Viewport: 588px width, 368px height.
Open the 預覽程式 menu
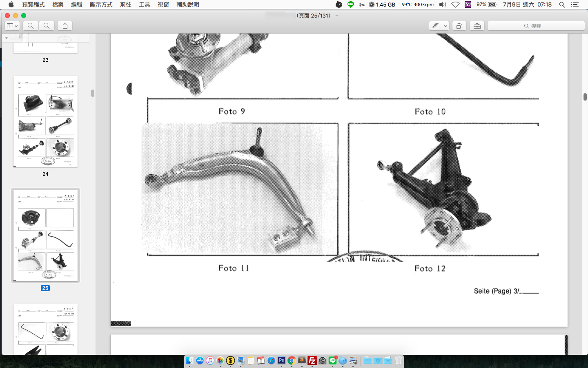[x=33, y=4]
